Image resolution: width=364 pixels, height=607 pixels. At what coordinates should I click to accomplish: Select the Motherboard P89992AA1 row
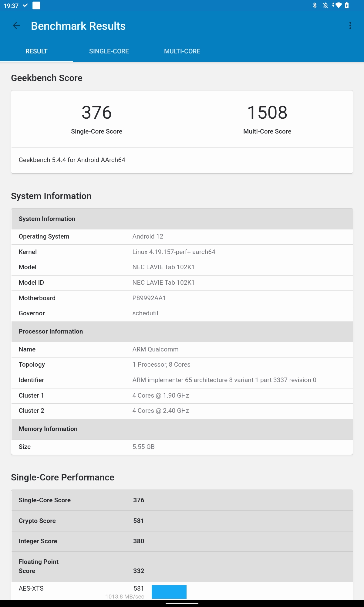[182, 298]
